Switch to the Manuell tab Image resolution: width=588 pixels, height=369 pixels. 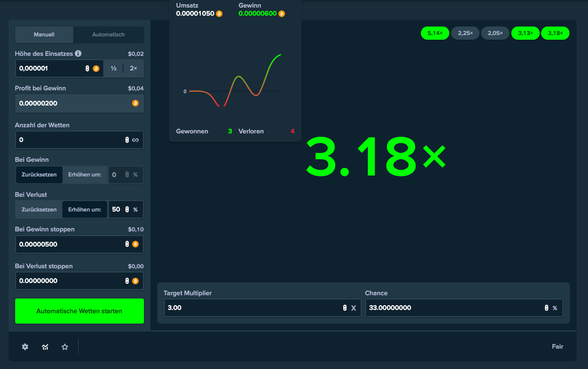(44, 35)
